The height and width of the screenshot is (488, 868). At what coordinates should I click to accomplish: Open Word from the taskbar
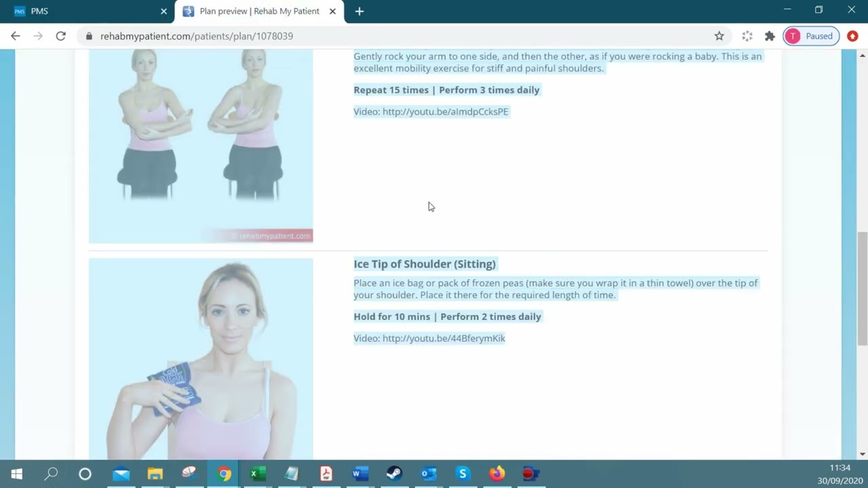360,474
